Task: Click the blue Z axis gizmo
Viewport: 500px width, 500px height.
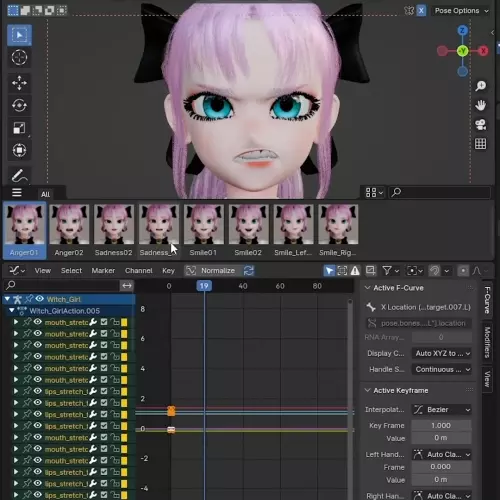Action: [462, 31]
